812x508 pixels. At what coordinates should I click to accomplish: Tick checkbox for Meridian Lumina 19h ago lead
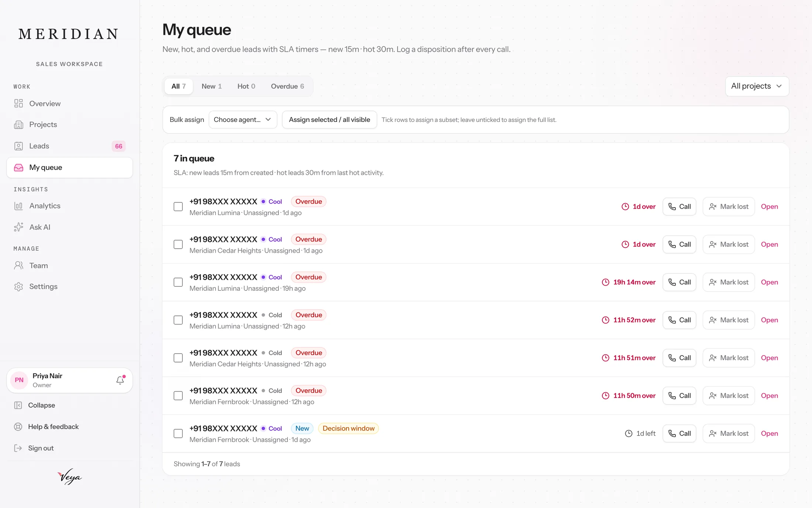[x=178, y=282]
